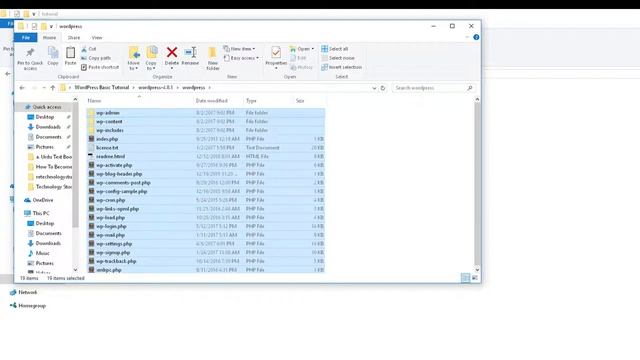Screen dimensions: 640x360
Task: Click the Copy icon in the Clipboard group
Action: coord(53,53)
